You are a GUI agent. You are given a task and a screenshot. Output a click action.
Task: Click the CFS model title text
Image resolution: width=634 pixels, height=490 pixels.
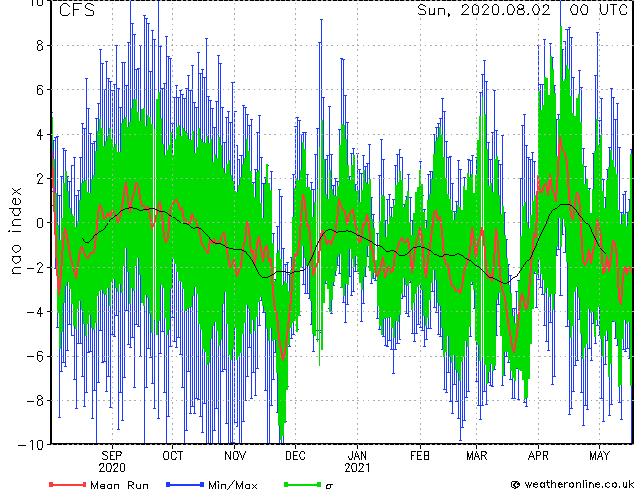77,10
